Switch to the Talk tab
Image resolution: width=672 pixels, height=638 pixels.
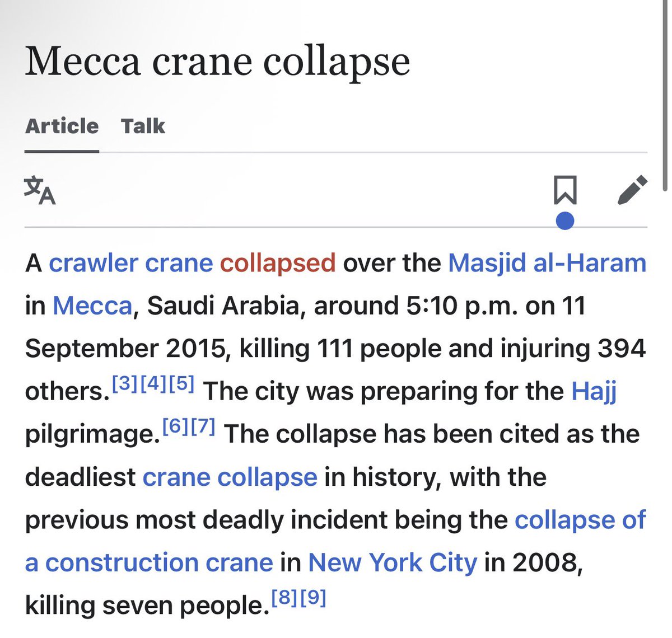click(143, 126)
